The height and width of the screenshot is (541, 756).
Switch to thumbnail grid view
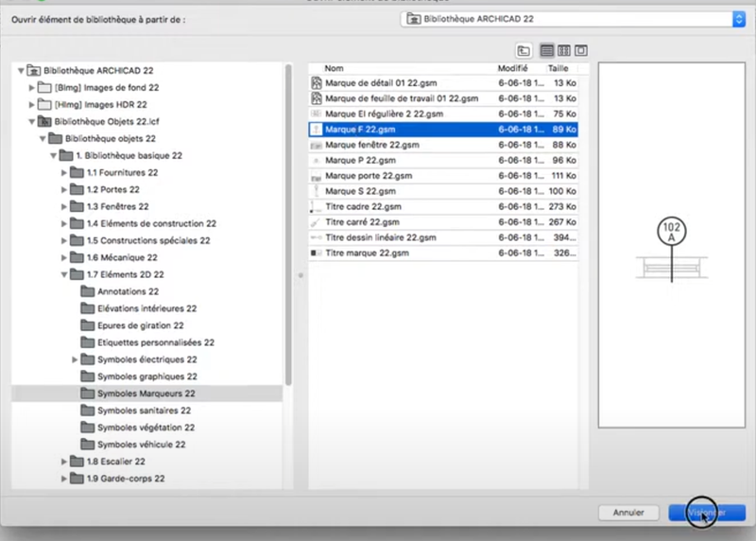563,51
